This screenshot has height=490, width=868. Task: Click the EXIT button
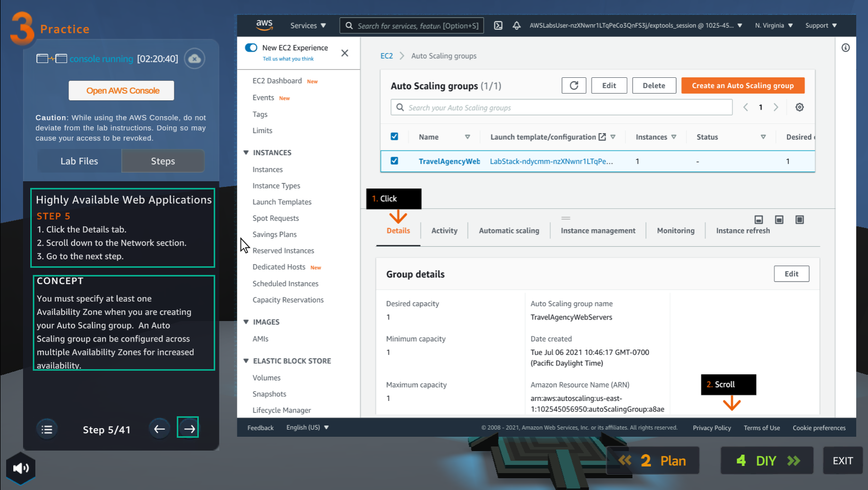tap(843, 461)
